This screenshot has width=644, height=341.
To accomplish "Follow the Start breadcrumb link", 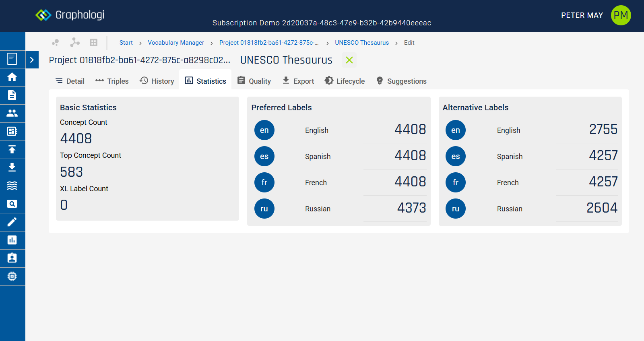I will pos(126,43).
